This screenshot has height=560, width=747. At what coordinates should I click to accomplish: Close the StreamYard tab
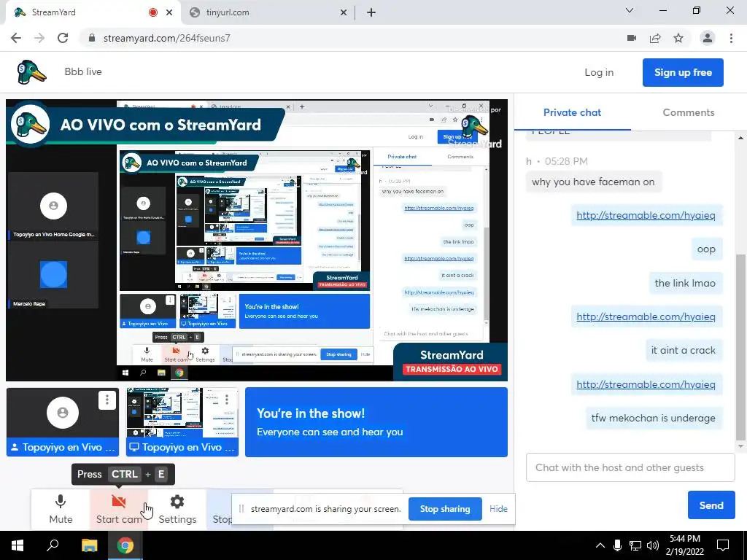(169, 12)
